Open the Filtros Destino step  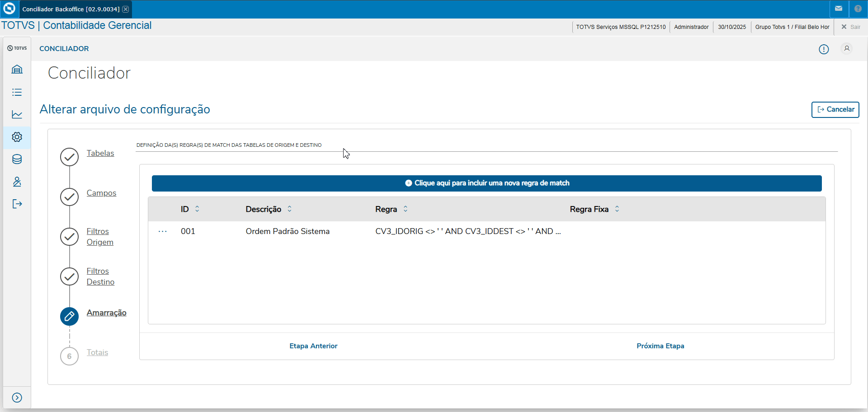click(100, 276)
